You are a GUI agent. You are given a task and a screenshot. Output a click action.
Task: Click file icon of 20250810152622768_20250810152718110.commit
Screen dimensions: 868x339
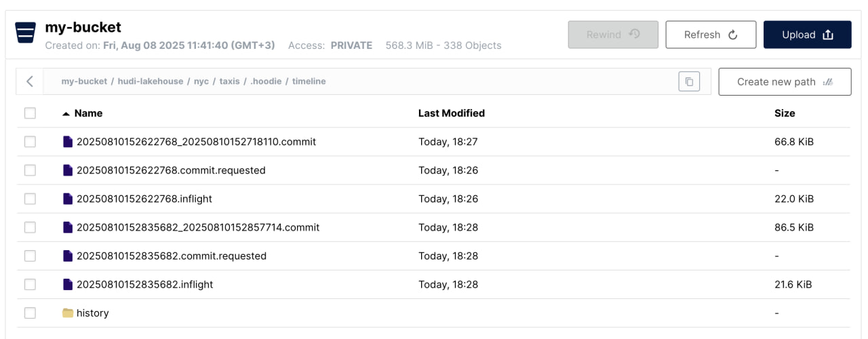click(67, 142)
